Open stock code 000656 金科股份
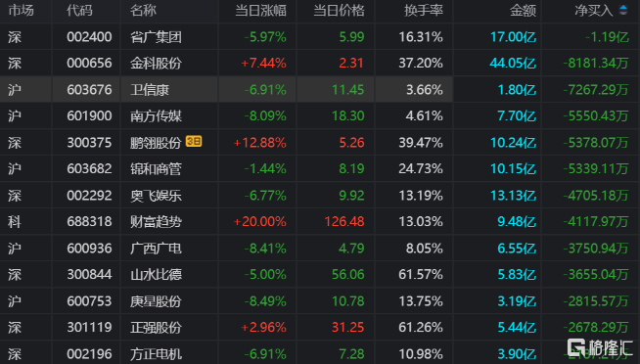This screenshot has height=364, width=640. click(x=89, y=64)
